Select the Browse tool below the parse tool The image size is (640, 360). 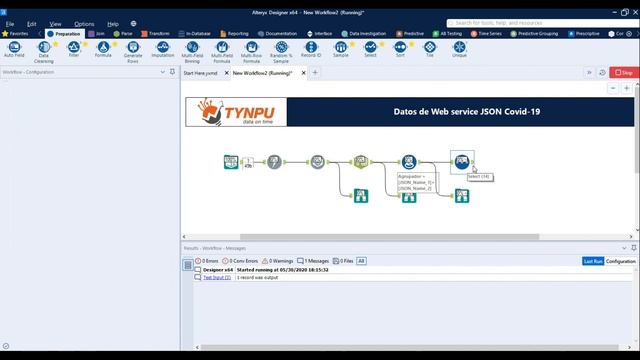361,196
